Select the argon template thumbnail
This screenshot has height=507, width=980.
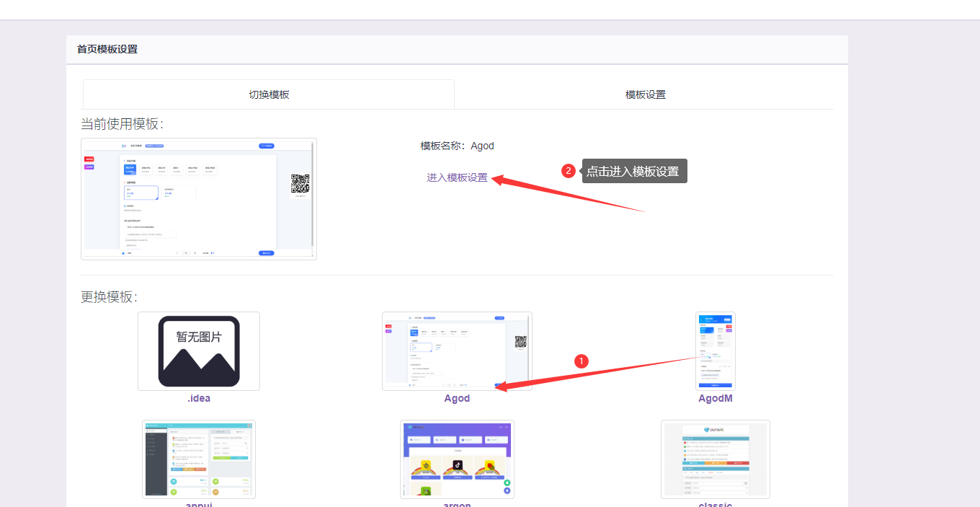(x=457, y=459)
